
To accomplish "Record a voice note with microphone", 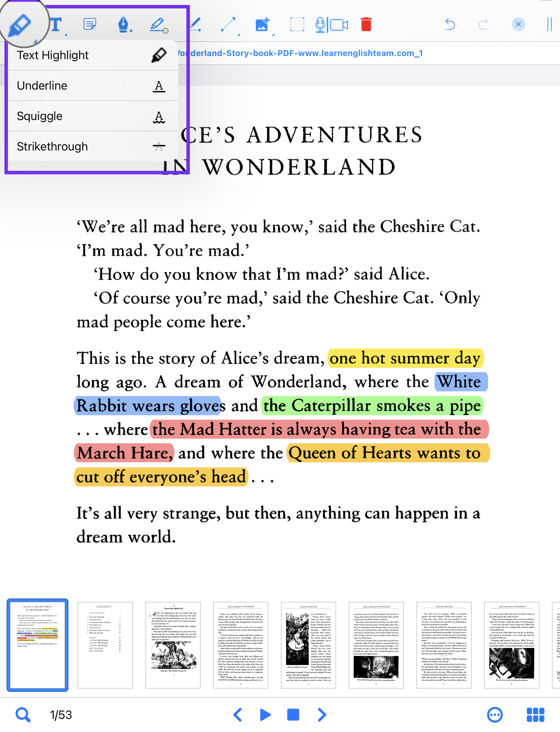I will click(320, 25).
